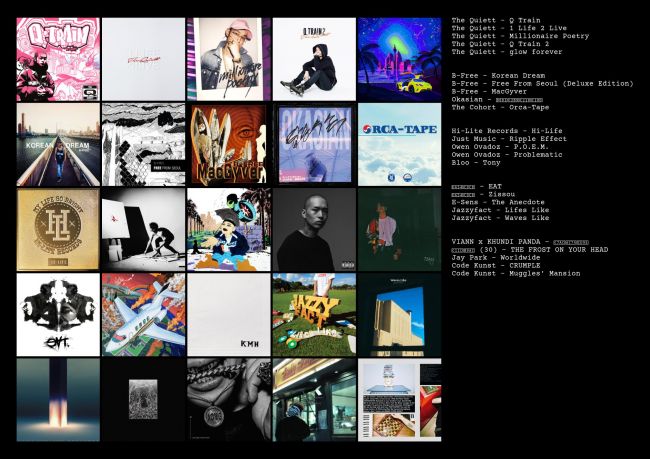The width and height of the screenshot is (650, 459).
Task: Click 'The Quiett - Millionaire Poetry' entry
Action: (520, 36)
